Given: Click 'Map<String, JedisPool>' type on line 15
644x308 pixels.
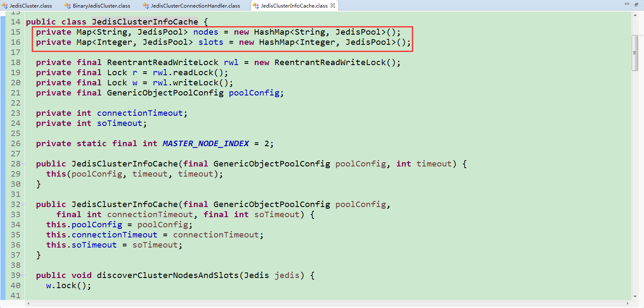Looking at the screenshot, I should pyautogui.click(x=132, y=32).
